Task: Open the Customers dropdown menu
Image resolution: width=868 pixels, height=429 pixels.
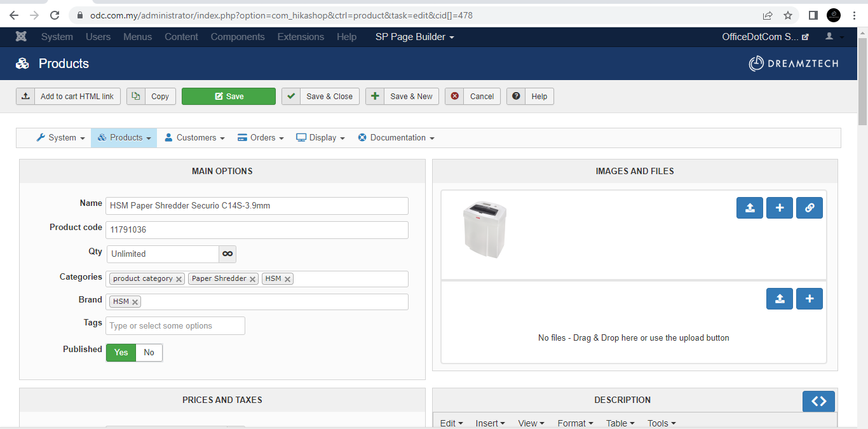Action: [194, 137]
